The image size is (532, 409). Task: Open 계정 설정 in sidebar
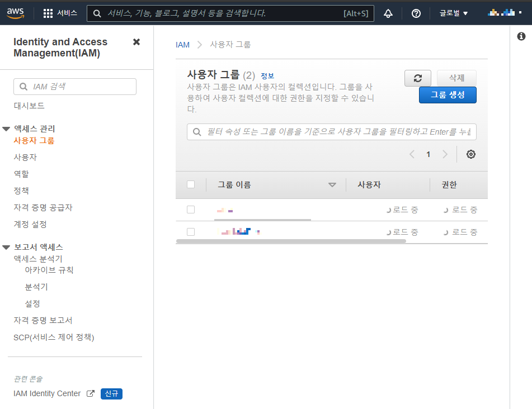pyautogui.click(x=30, y=224)
